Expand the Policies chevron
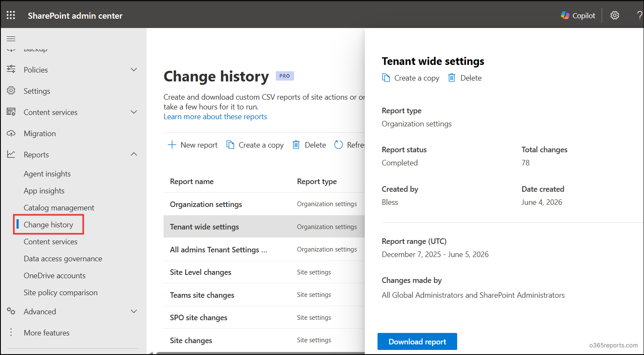 [x=134, y=69]
